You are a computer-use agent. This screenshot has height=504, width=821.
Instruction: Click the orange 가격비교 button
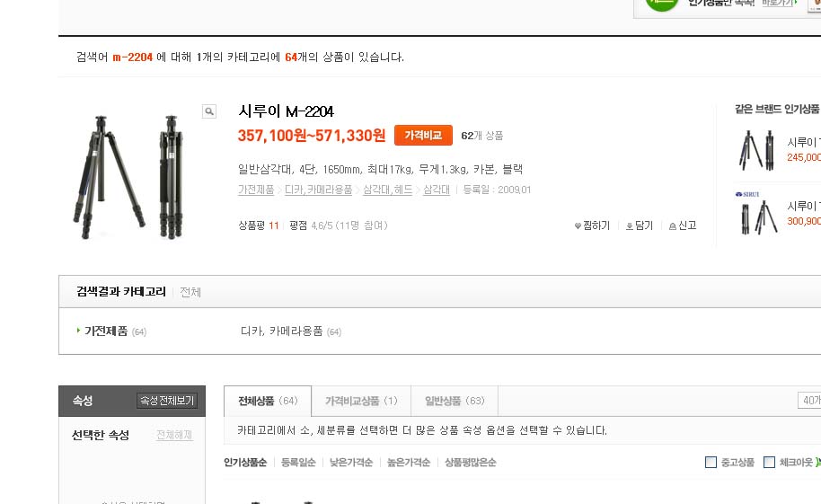coord(423,135)
